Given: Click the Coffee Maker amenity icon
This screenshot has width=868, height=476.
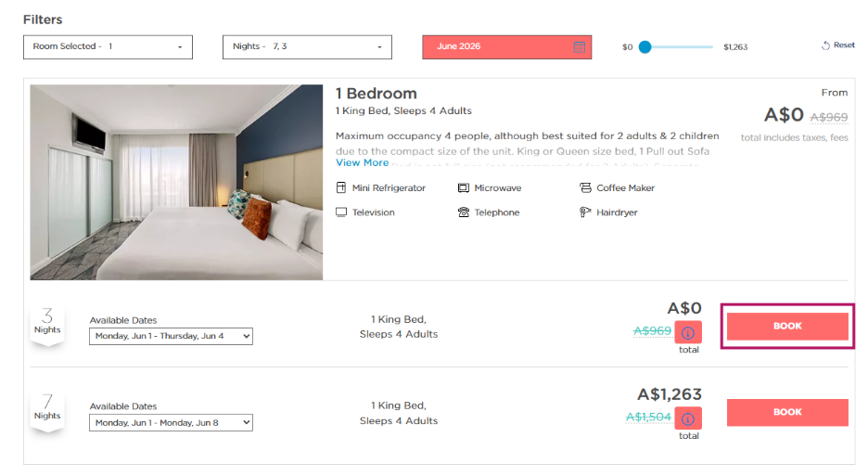Looking at the screenshot, I should (x=585, y=187).
